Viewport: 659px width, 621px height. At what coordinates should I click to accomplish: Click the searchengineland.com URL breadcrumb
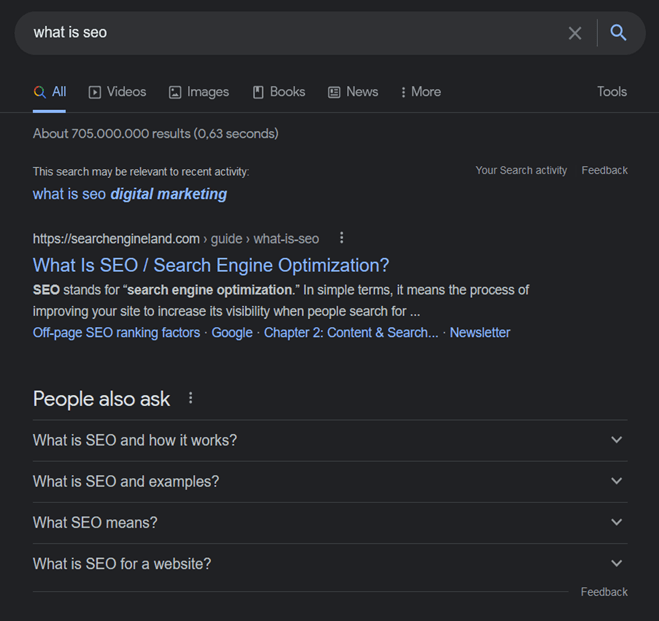[x=176, y=239]
